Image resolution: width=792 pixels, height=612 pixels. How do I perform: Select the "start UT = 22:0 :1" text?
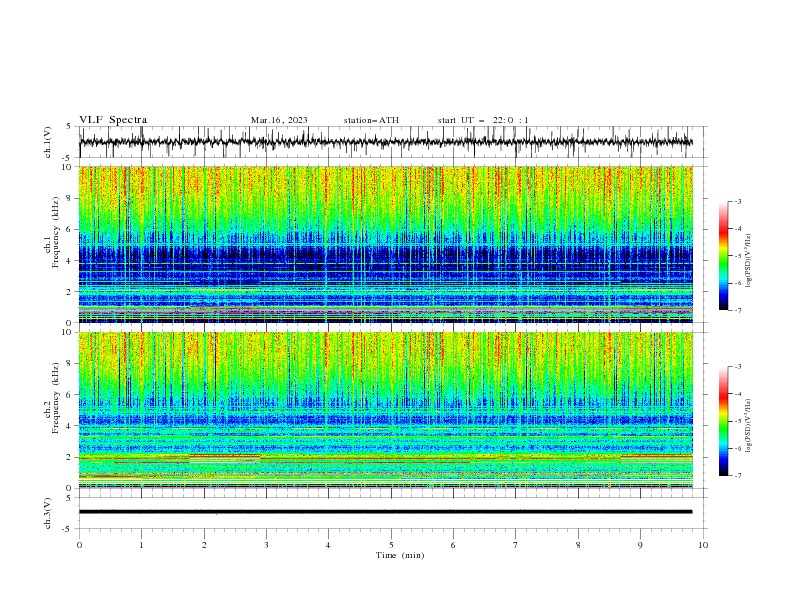click(483, 120)
